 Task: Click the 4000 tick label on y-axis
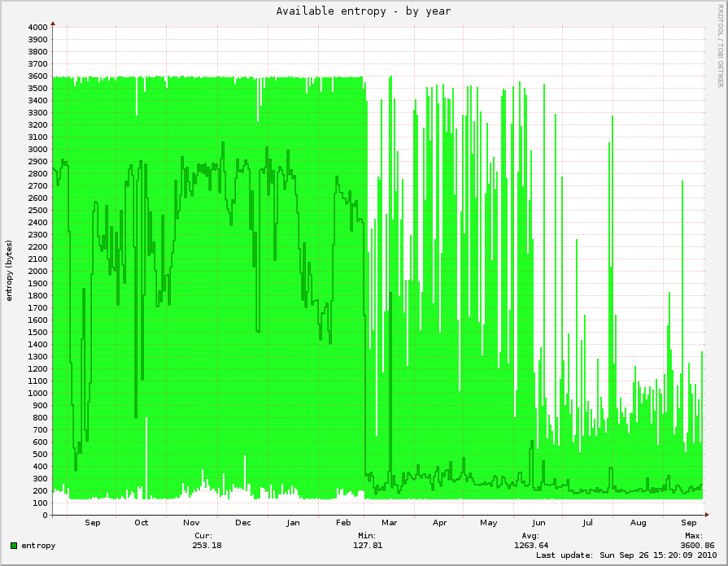click(x=37, y=27)
